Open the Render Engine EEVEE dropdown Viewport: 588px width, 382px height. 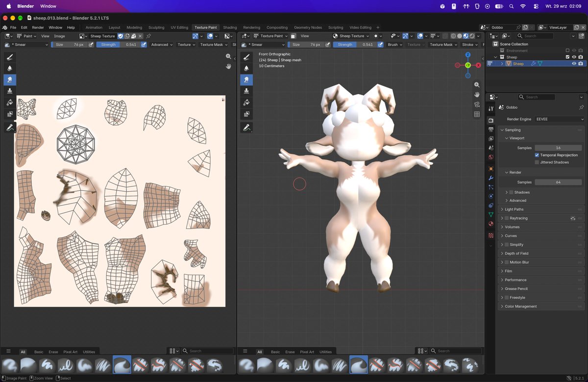click(560, 119)
